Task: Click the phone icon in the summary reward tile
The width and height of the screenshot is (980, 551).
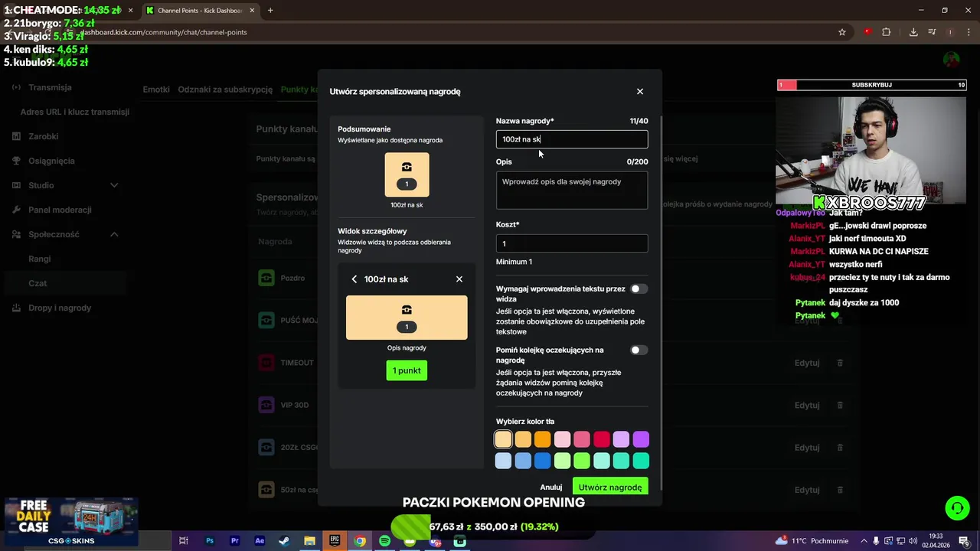Action: click(407, 168)
